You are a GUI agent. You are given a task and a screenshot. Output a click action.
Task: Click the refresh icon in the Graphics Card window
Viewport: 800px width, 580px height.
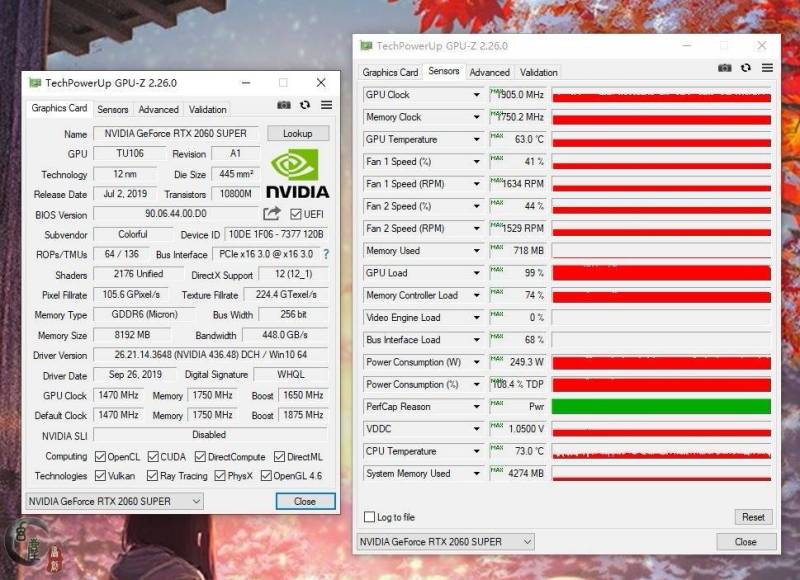tap(304, 104)
